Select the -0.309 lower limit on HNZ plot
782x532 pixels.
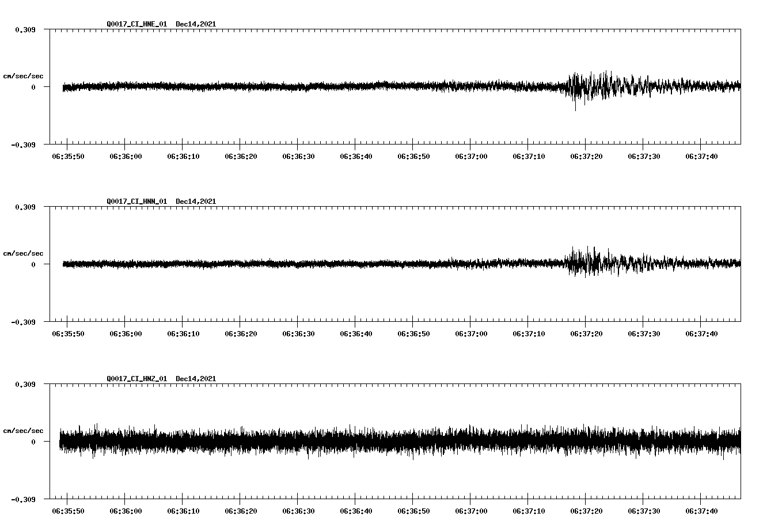[23, 499]
